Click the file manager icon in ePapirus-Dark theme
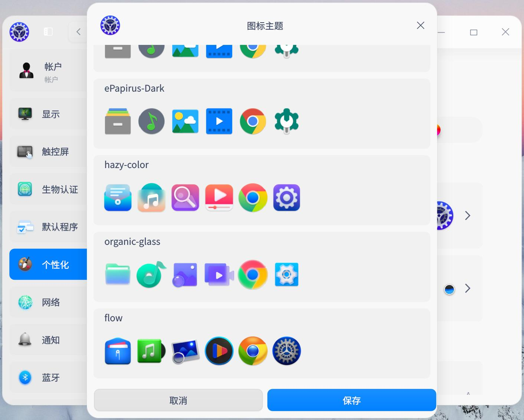 coord(118,121)
